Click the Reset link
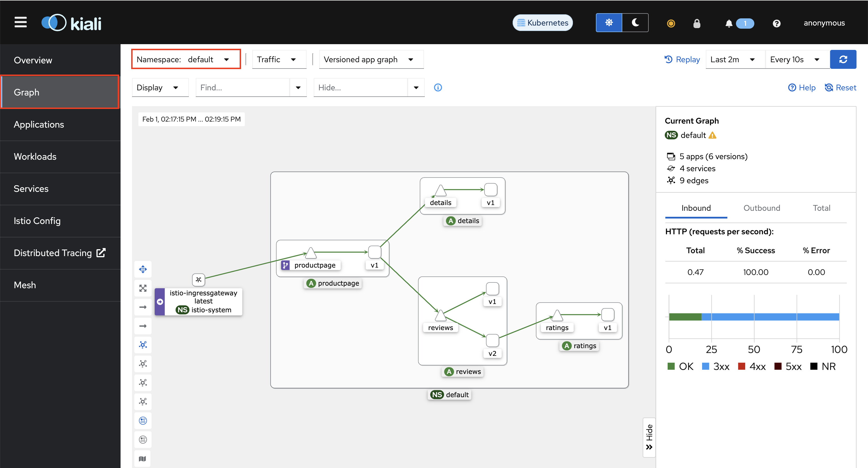This screenshot has width=868, height=468. [840, 87]
